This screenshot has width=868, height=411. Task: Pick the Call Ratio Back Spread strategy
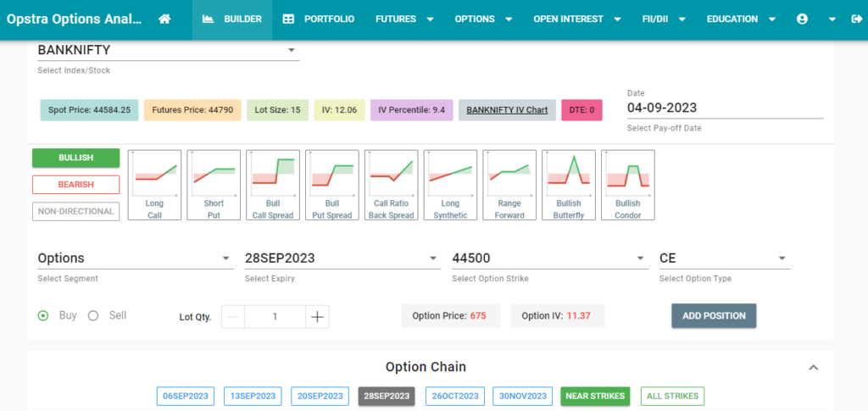tap(392, 186)
